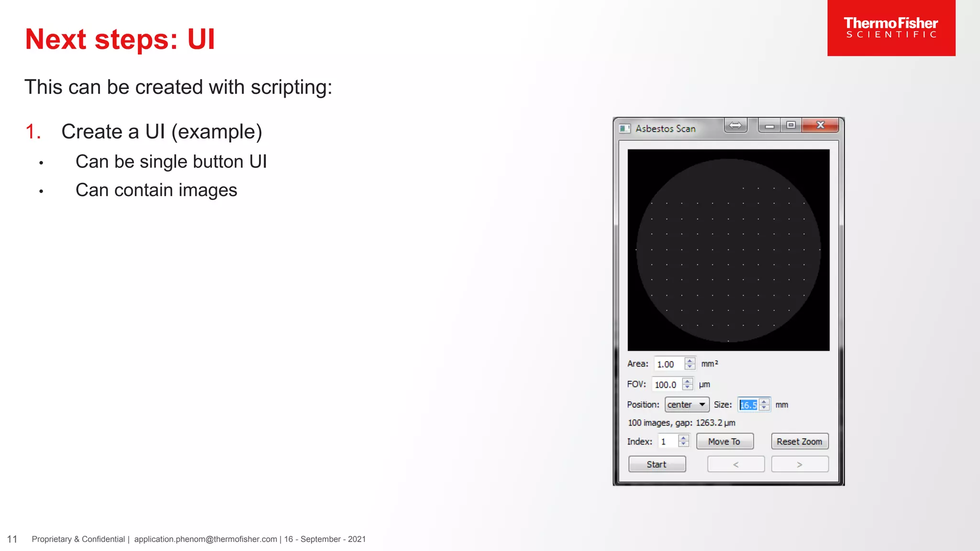
Task: Decrement the Index with down arrow
Action: (x=684, y=444)
